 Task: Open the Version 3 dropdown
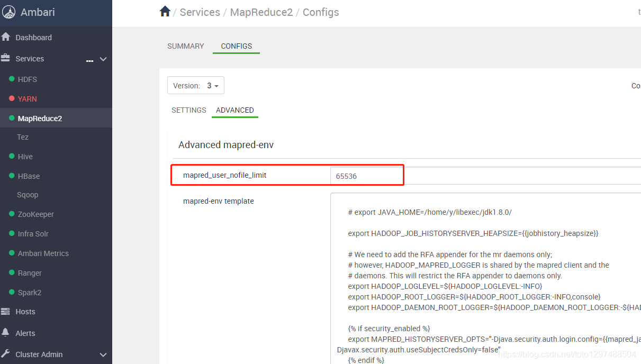coord(196,86)
